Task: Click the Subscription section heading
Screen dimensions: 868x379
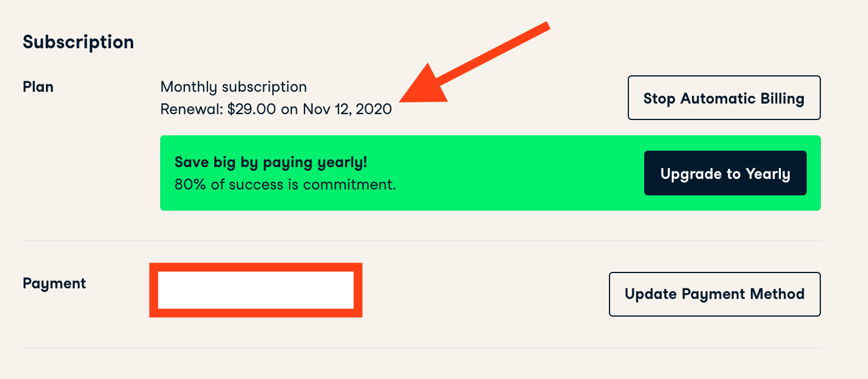Action: [78, 42]
